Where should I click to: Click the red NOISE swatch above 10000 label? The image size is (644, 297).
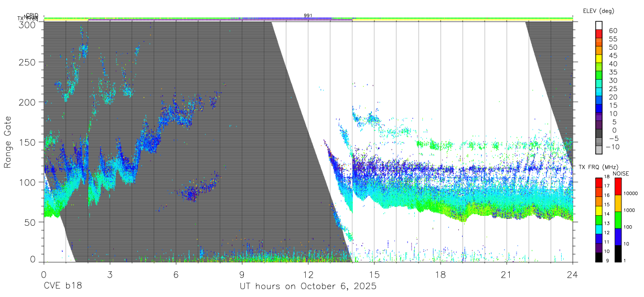coord(619,186)
